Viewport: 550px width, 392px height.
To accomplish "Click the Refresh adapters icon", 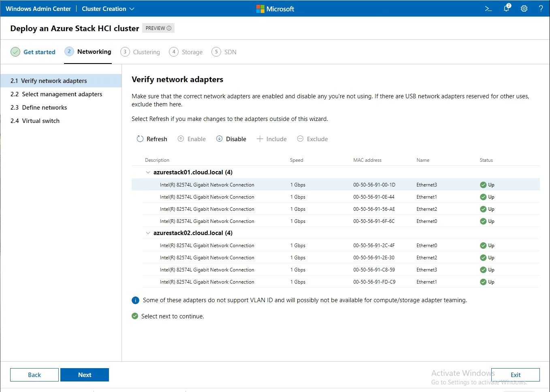I will click(x=139, y=139).
